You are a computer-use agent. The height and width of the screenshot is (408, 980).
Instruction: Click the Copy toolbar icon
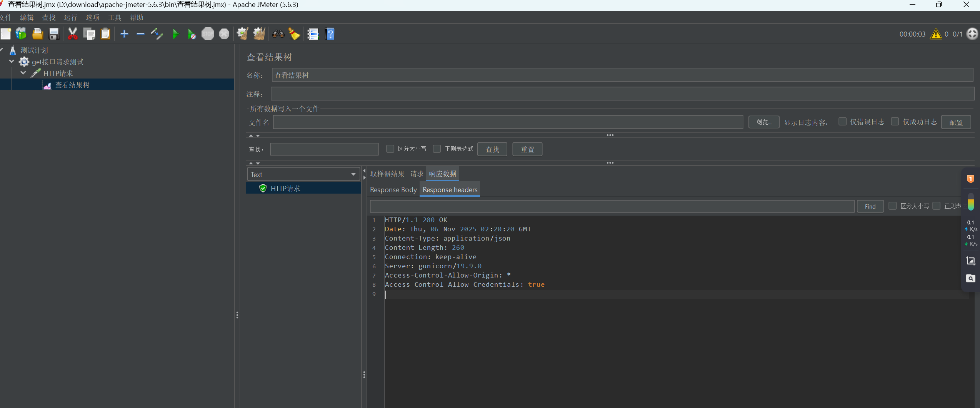[89, 34]
